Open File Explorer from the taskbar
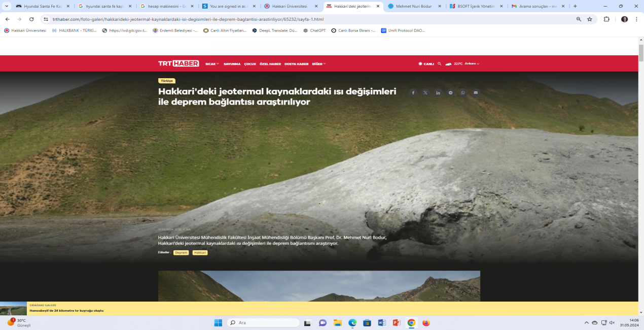The width and height of the screenshot is (644, 330). tap(338, 323)
